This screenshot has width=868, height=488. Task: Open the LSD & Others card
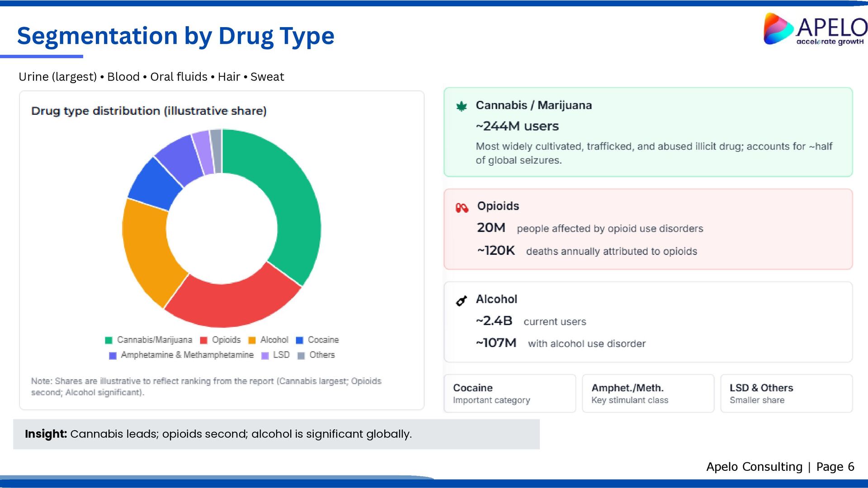pyautogui.click(x=786, y=394)
